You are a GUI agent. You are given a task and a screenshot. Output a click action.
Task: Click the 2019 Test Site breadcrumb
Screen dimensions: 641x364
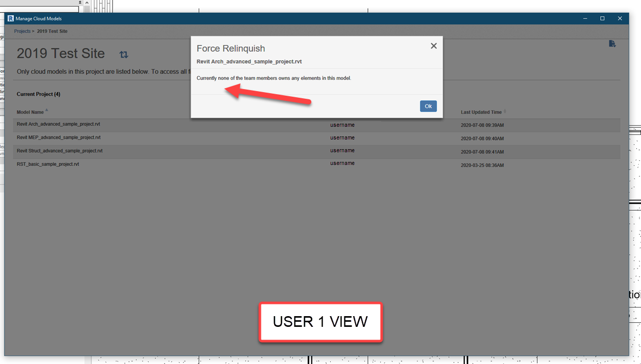pos(52,32)
